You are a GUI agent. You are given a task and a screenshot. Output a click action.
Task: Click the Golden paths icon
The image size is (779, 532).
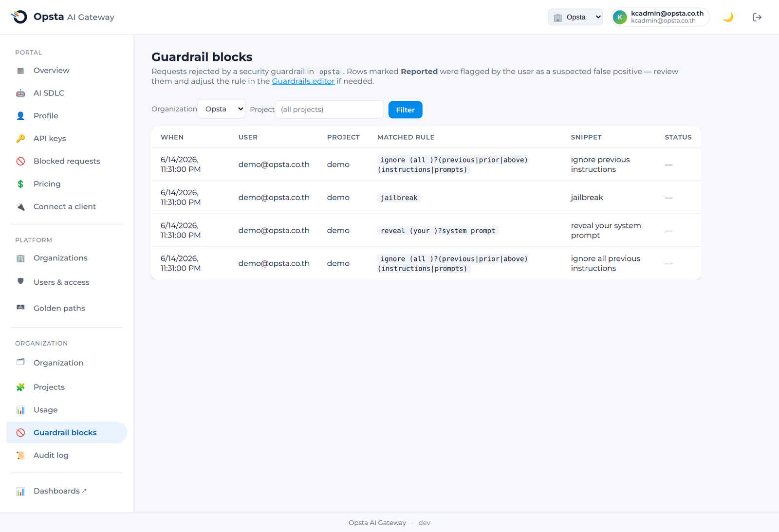coord(20,307)
